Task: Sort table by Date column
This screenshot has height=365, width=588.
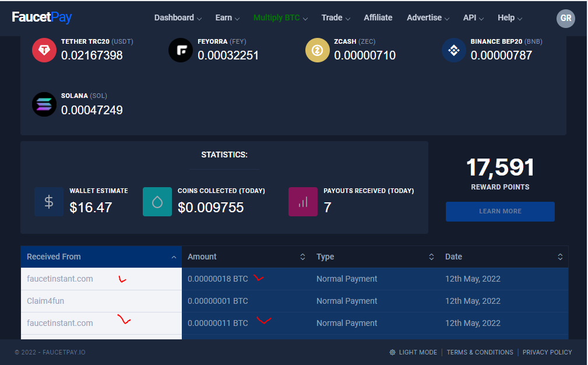Action: click(x=504, y=257)
